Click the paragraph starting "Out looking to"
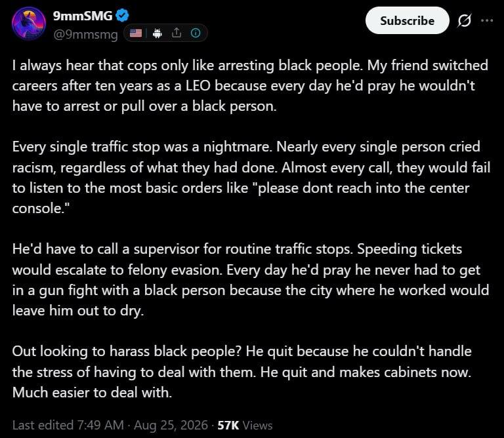504x438 pixels. [241, 372]
